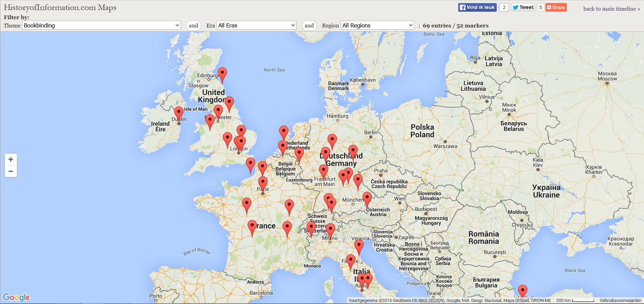Select the marker near Istanbul
The height and width of the screenshot is (304, 644).
[x=522, y=292]
